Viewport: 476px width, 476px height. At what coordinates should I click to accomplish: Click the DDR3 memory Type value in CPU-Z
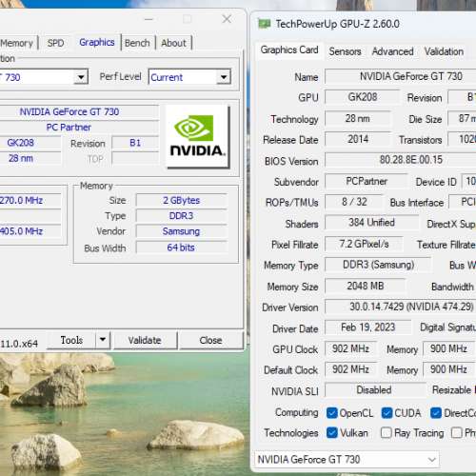pyautogui.click(x=182, y=216)
